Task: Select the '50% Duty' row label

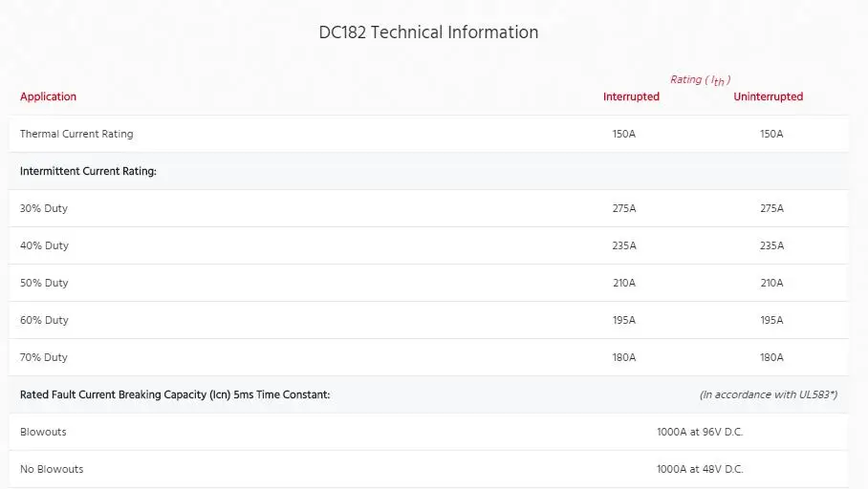Action: 44,283
